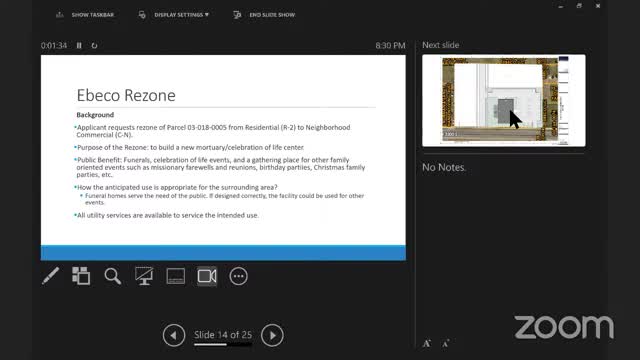This screenshot has width=640, height=360.
Task: Toggle the camera icon
Action: point(207,276)
